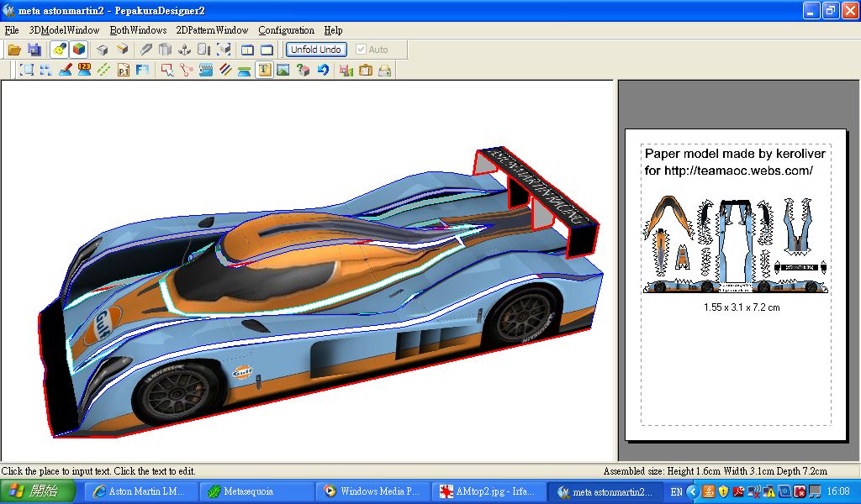
Task: Select the Input Text tool icon
Action: click(264, 71)
